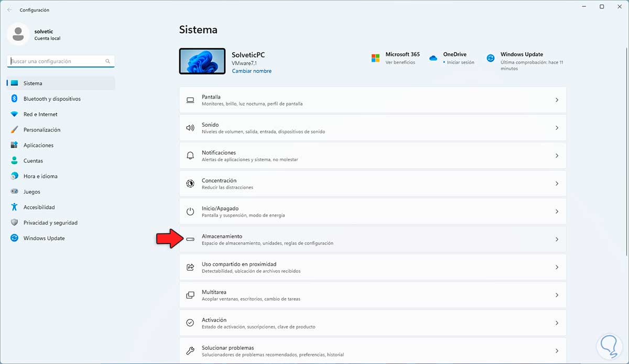Expand Notificaciones row chevron

tap(557, 156)
